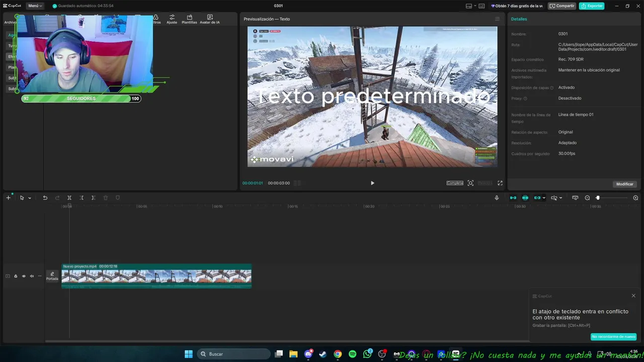Image resolution: width=644 pixels, height=362 pixels.
Task: Click the delete-right trim tool
Action: pyautogui.click(x=93, y=198)
